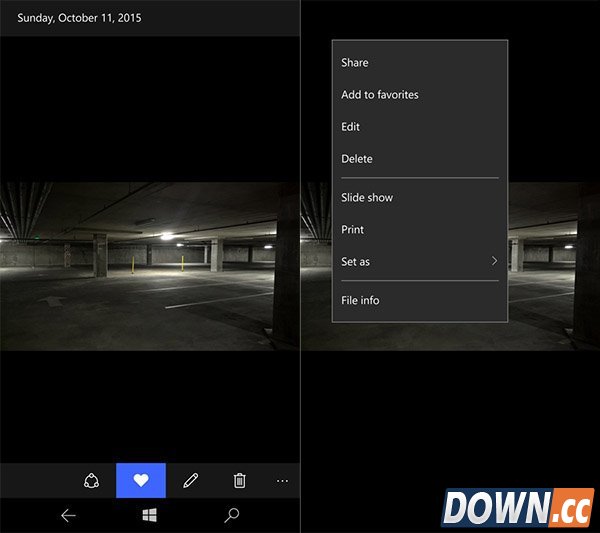Choose Delete from the context menu
The width and height of the screenshot is (600, 533).
(x=357, y=159)
